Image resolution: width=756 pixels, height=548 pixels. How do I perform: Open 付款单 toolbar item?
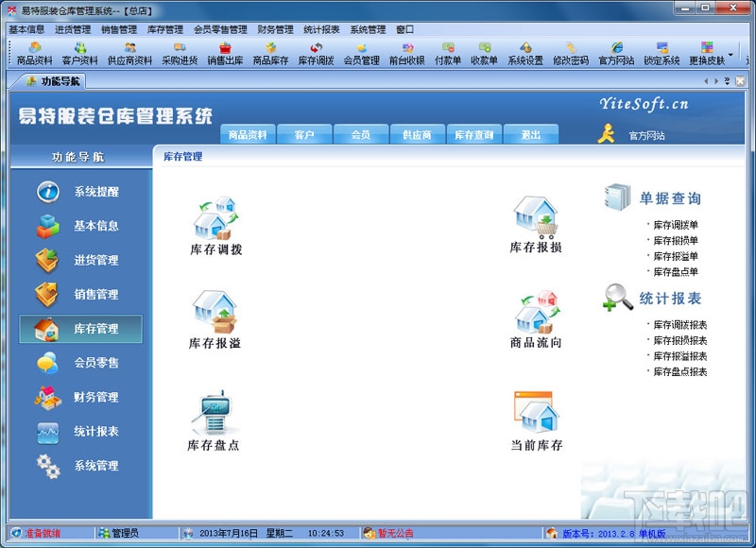coord(448,54)
